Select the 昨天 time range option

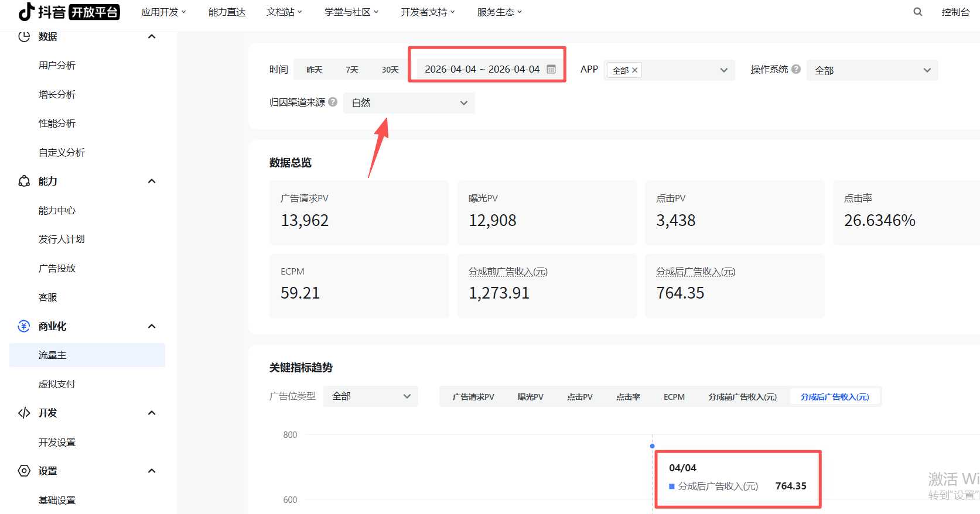315,70
